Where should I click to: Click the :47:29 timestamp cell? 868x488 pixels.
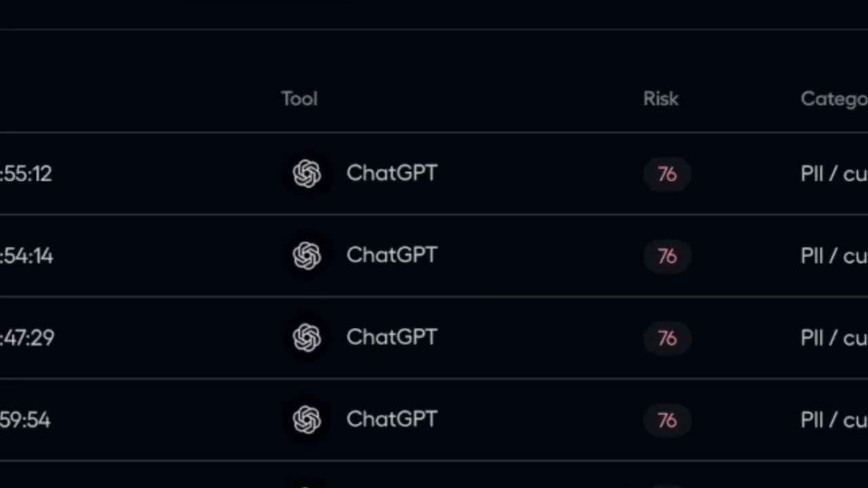coord(27,338)
